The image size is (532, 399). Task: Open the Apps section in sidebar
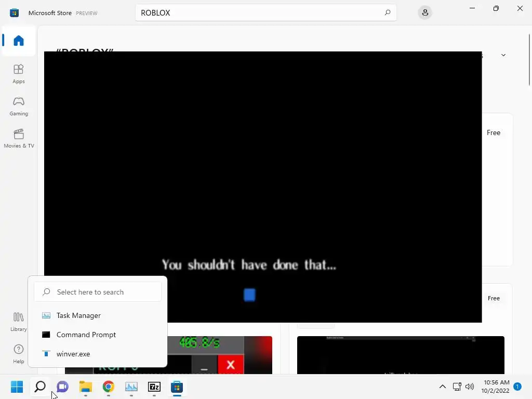(x=19, y=74)
